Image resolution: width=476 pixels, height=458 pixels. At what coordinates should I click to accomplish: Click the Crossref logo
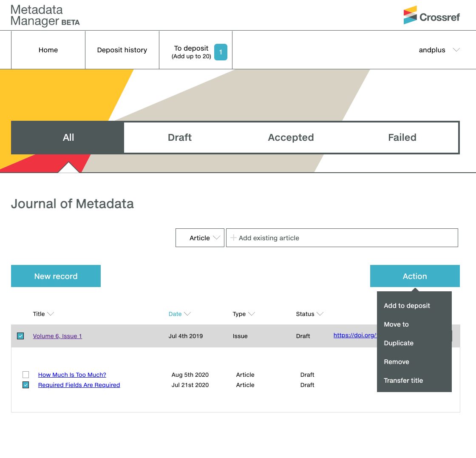(x=431, y=15)
